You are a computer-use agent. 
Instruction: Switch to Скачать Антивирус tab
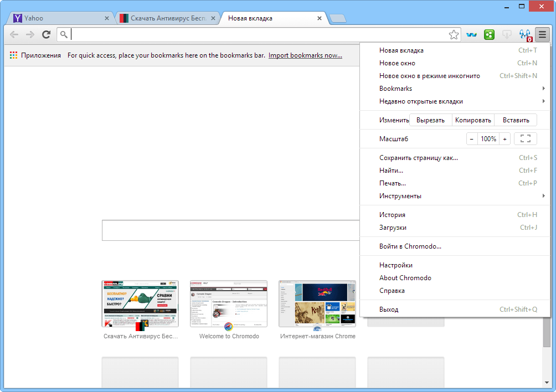168,18
